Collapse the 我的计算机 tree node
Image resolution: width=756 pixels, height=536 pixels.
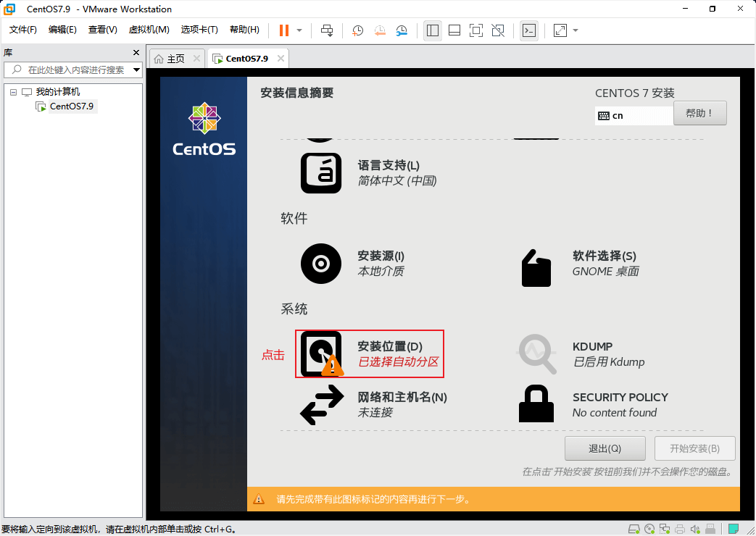[14, 92]
